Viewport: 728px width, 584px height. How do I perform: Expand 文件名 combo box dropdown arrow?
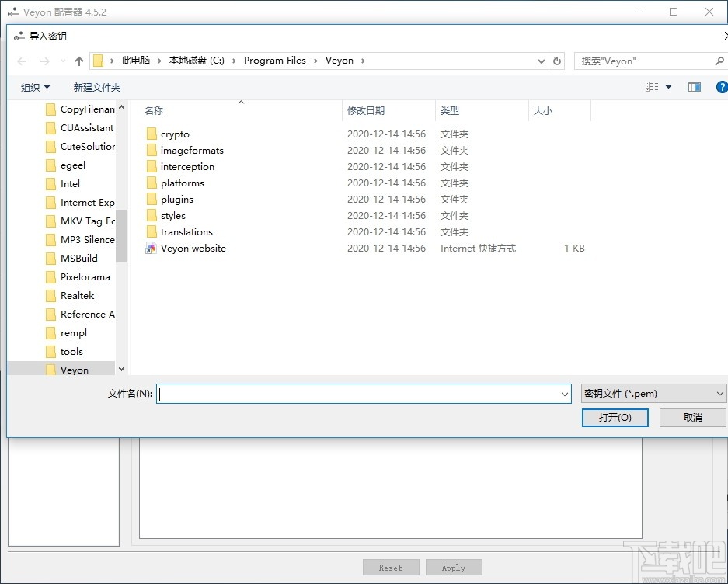pyautogui.click(x=565, y=395)
